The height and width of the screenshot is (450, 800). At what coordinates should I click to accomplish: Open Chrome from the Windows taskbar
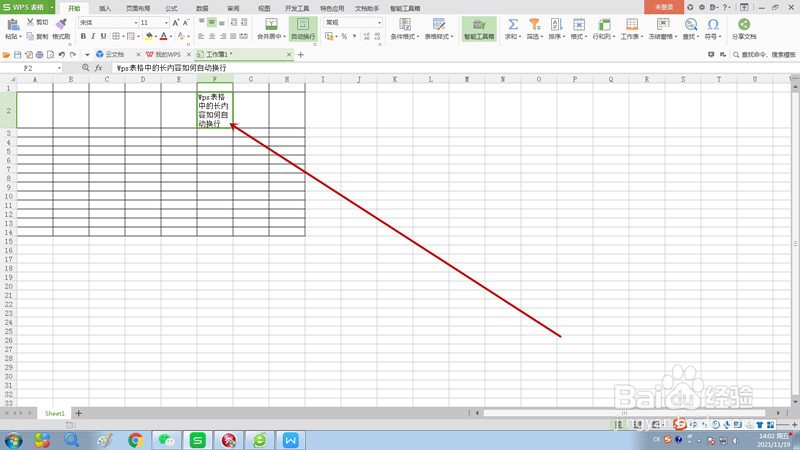click(x=136, y=440)
